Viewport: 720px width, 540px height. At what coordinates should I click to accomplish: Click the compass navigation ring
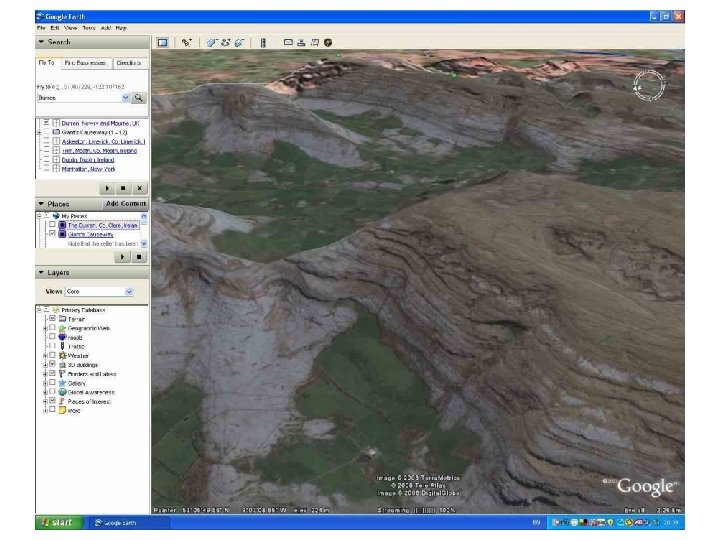[x=649, y=86]
